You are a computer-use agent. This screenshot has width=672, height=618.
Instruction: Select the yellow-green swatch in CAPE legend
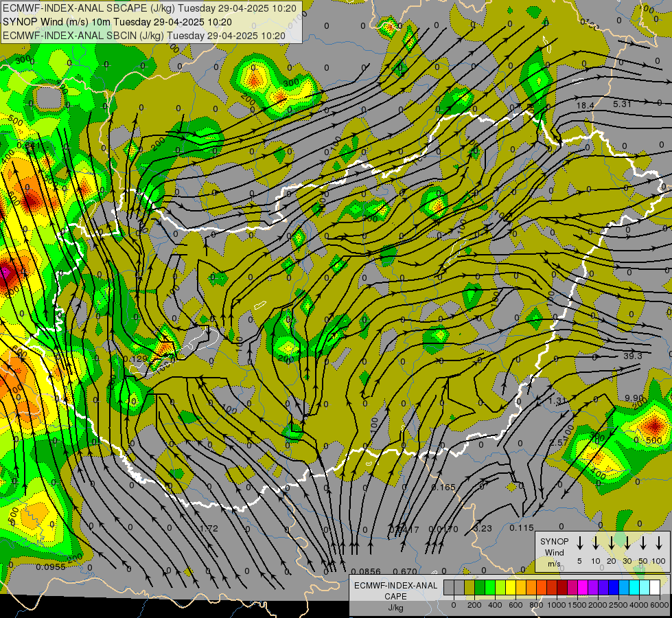[500, 588]
